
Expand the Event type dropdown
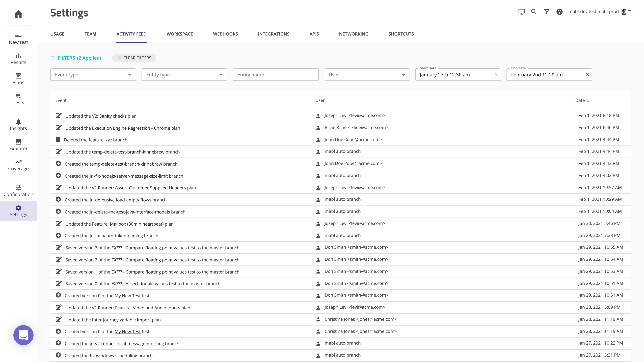[x=93, y=75]
